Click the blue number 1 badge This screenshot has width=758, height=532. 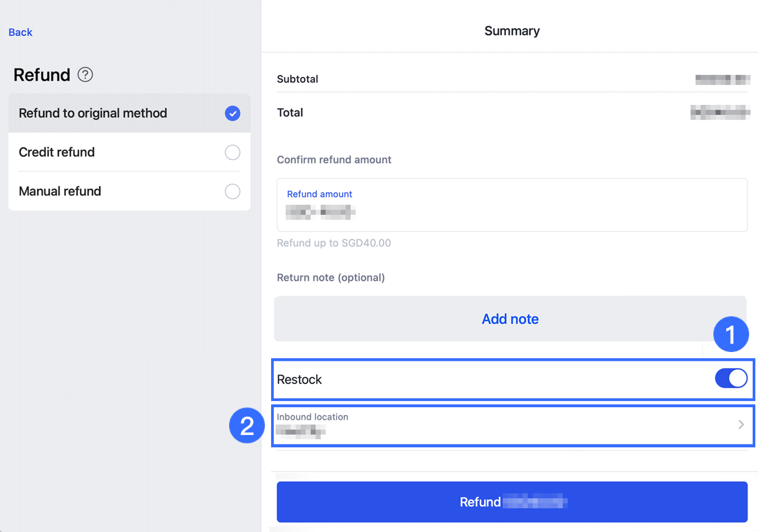730,334
